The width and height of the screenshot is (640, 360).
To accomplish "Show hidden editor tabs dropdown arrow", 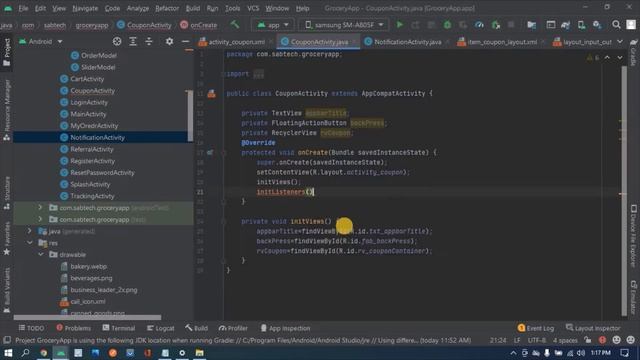I will [620, 41].
